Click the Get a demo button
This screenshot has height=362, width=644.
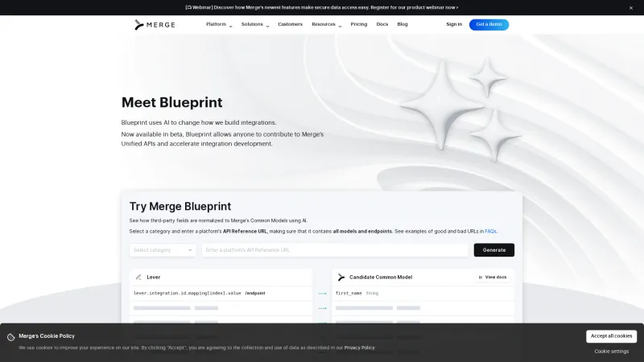pyautogui.click(x=489, y=25)
